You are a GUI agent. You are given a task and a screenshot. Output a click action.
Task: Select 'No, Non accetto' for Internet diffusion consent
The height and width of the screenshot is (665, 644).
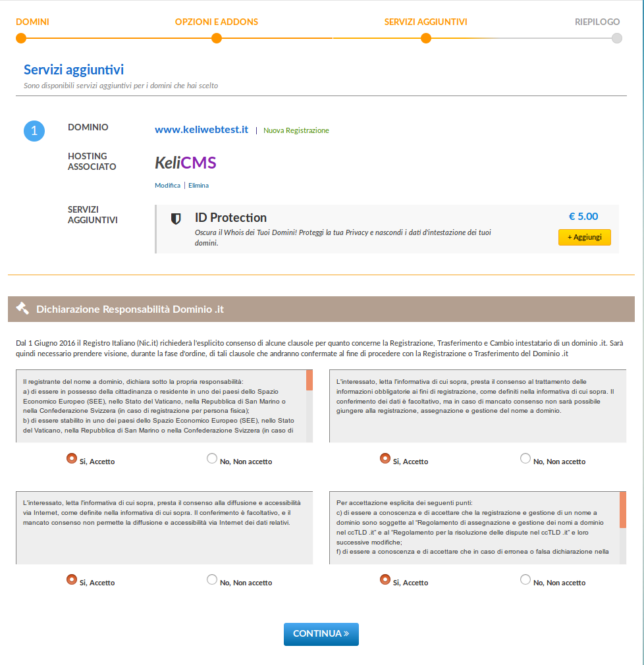coord(211,580)
